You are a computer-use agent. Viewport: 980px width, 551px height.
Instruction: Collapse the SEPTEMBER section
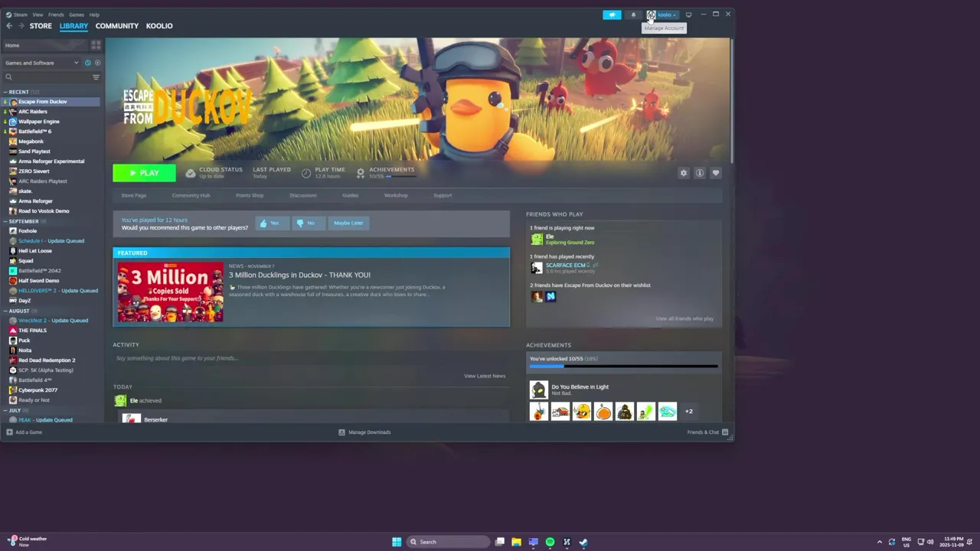click(5, 221)
